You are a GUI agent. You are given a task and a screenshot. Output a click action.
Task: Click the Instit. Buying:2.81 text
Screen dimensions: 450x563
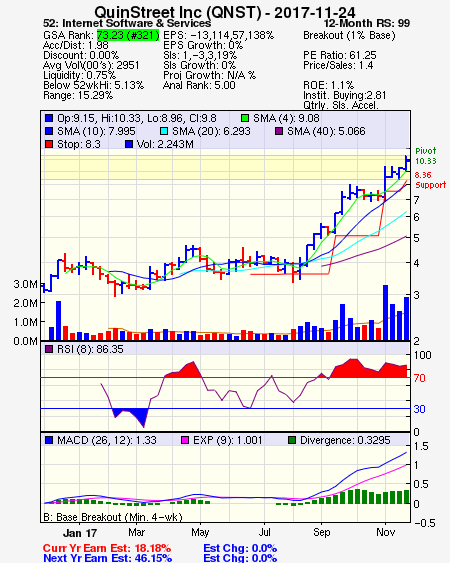click(x=345, y=96)
